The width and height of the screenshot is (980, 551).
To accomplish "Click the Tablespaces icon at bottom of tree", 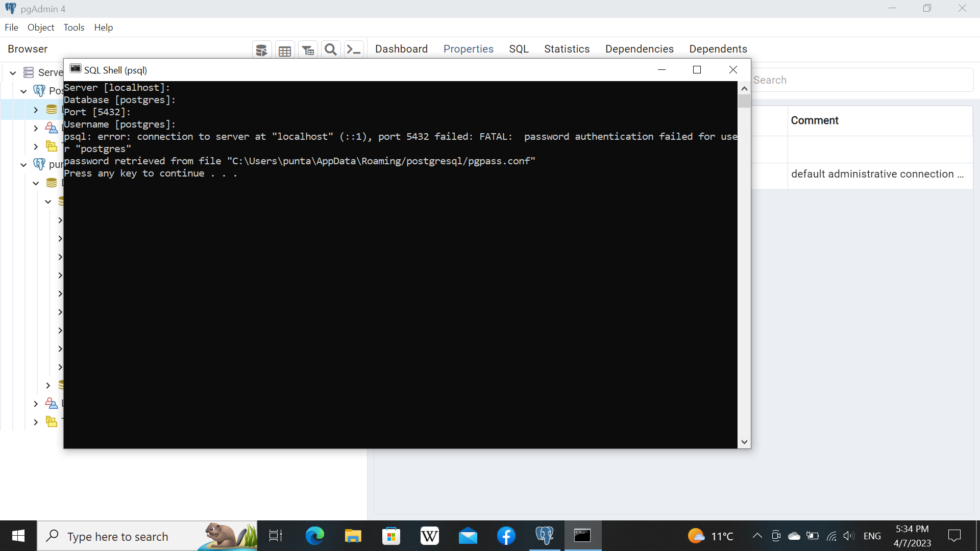I will [x=51, y=422].
